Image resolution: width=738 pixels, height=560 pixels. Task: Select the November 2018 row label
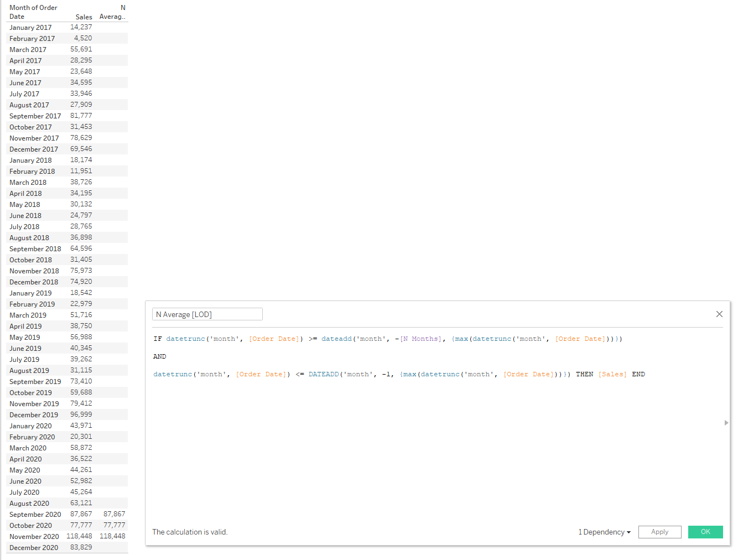pyautogui.click(x=34, y=271)
